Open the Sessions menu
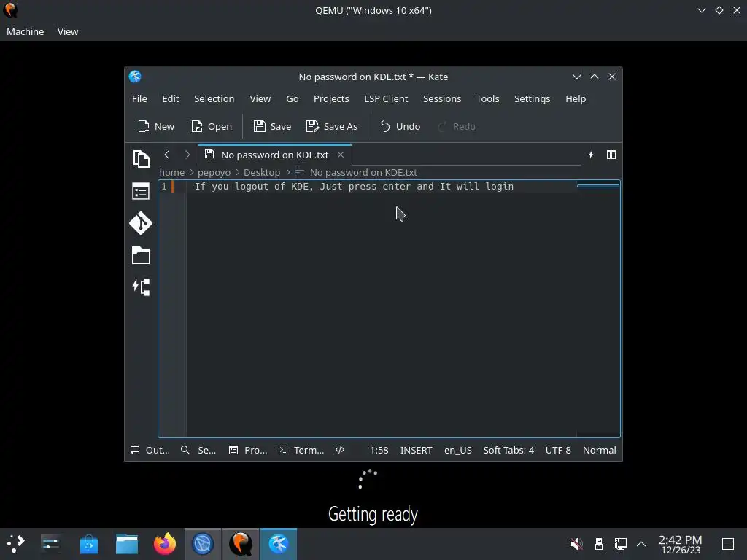 (x=441, y=98)
